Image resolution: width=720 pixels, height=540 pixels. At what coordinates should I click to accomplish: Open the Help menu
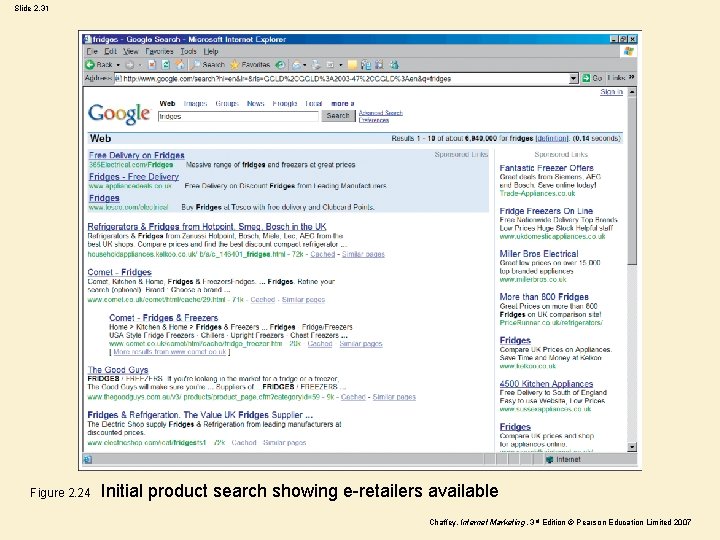(x=211, y=51)
